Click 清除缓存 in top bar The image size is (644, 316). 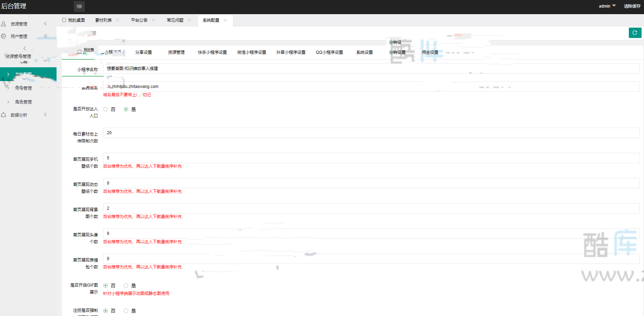pos(632,6)
